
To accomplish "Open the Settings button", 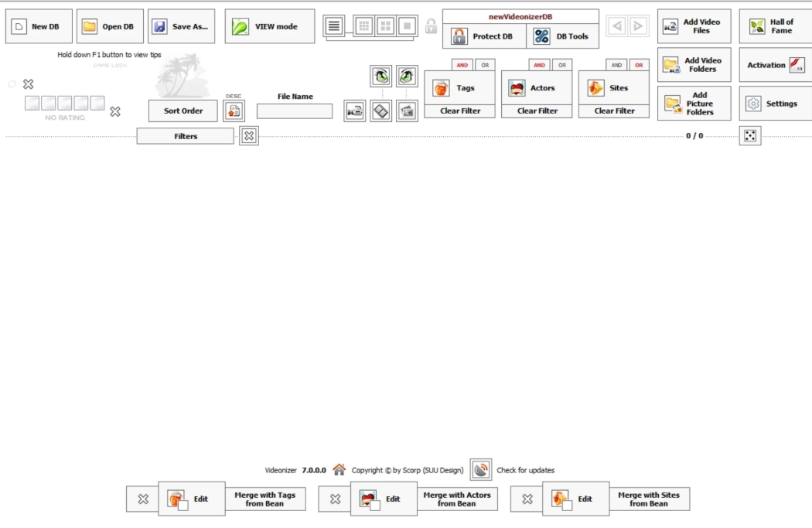I will tap(776, 104).
